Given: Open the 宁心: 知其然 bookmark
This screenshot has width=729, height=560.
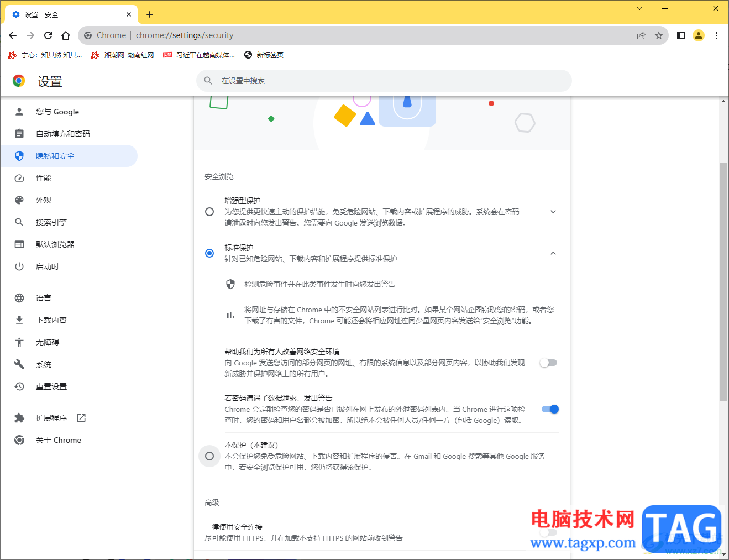Looking at the screenshot, I should pos(45,55).
